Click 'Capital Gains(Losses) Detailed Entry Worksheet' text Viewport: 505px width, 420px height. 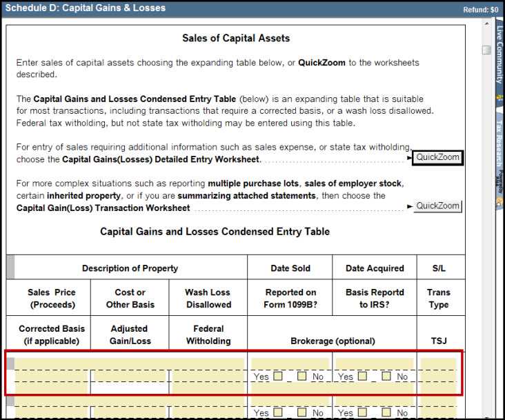[161, 159]
